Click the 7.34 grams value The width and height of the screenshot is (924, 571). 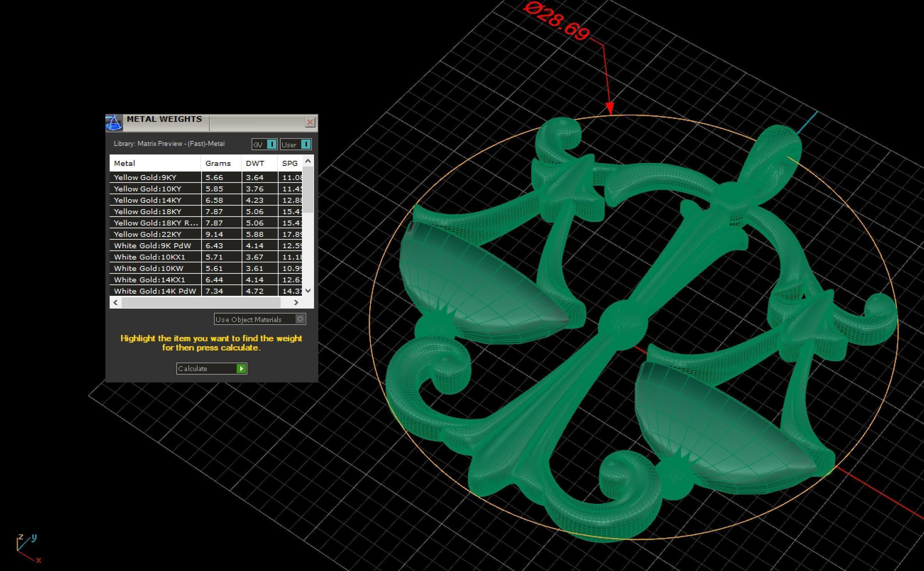coord(214,291)
